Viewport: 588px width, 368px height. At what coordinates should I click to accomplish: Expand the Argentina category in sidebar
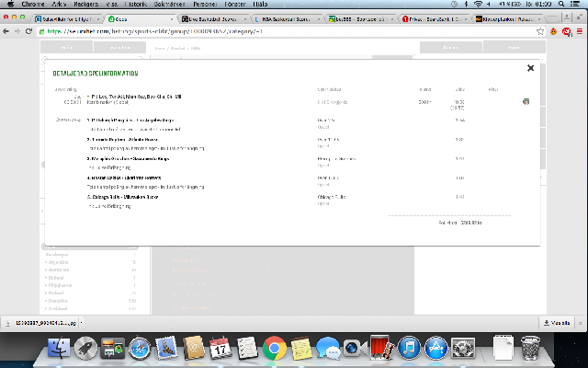(58, 262)
